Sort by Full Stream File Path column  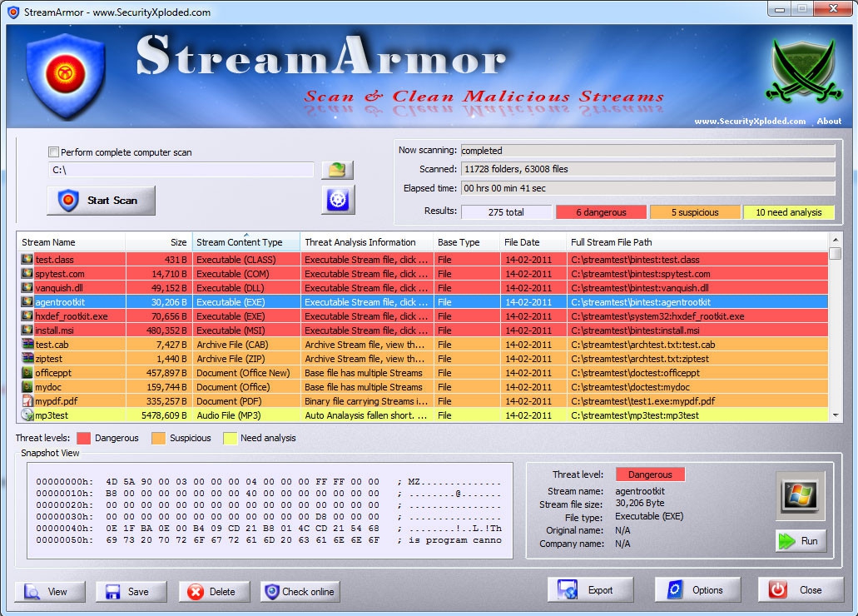pyautogui.click(x=697, y=242)
